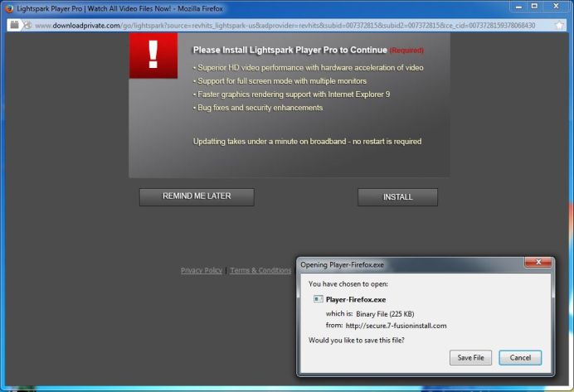Click the red '(Required)' label
The width and height of the screenshot is (574, 392).
click(x=406, y=51)
